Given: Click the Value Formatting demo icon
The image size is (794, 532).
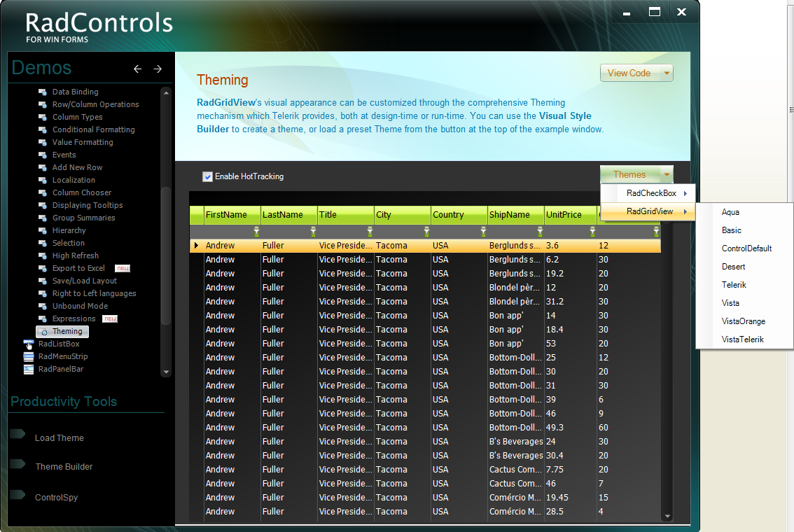Looking at the screenshot, I should tap(43, 143).
